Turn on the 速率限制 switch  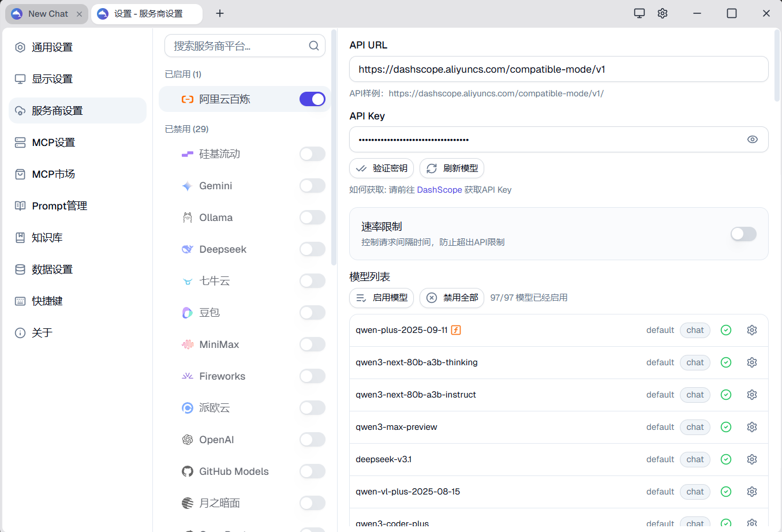743,234
